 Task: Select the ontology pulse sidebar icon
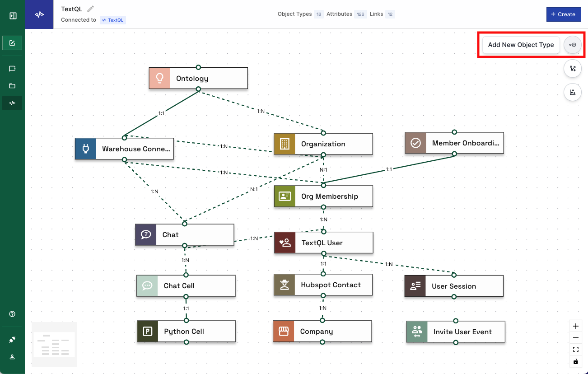point(12,103)
